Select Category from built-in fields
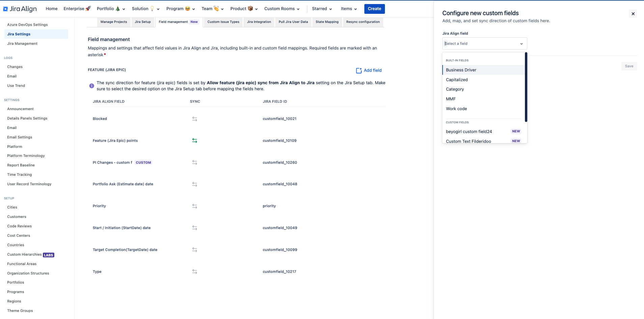644x319 pixels. (483, 89)
